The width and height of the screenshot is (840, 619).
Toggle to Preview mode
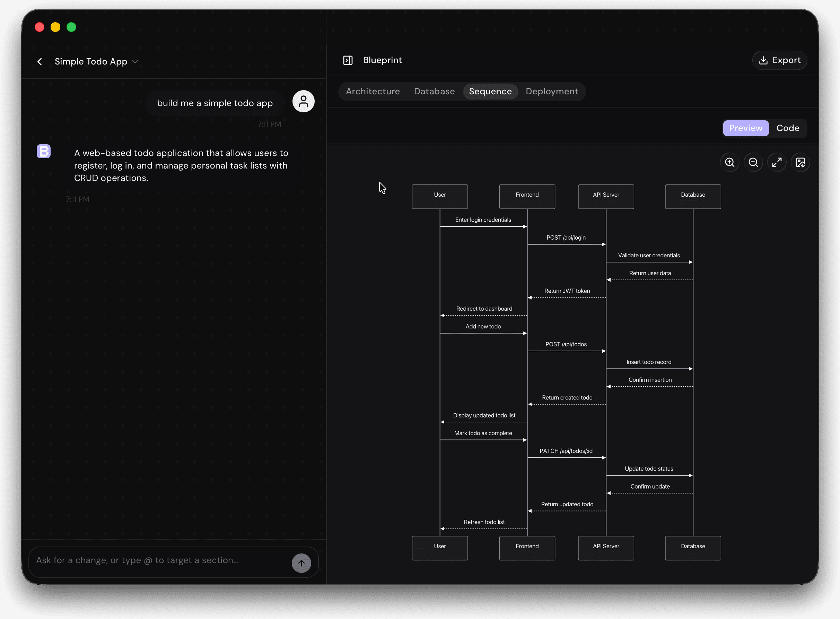coord(746,128)
